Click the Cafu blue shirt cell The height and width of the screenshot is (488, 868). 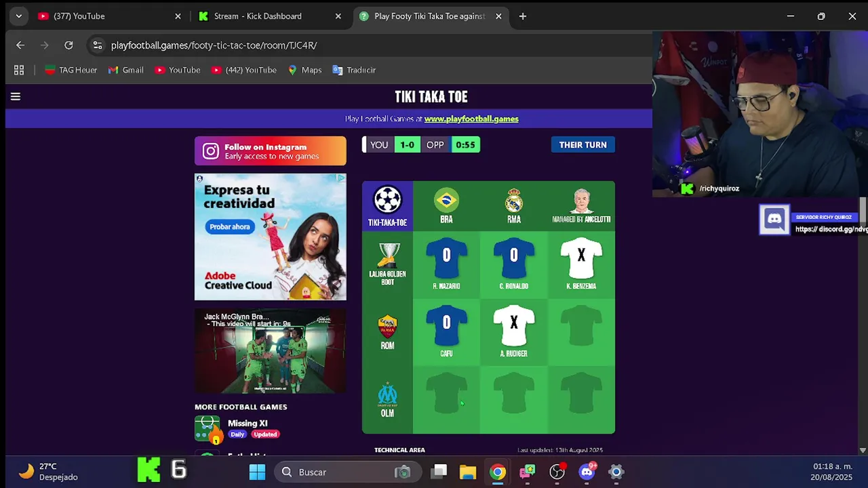[446, 326]
